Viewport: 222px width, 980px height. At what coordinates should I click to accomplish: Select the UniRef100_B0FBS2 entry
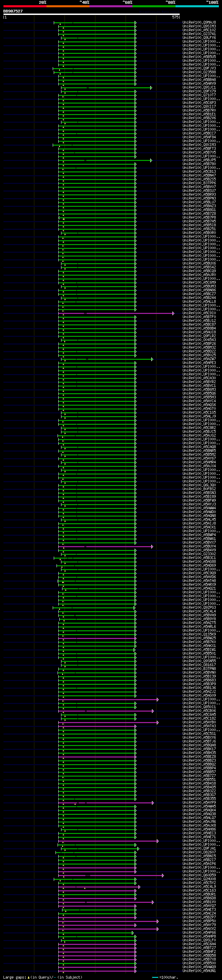point(199,489)
